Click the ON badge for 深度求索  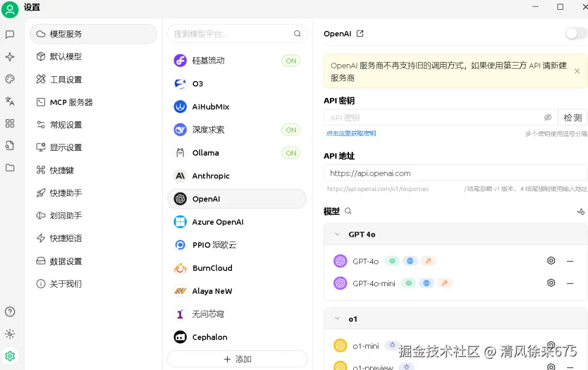tap(291, 130)
